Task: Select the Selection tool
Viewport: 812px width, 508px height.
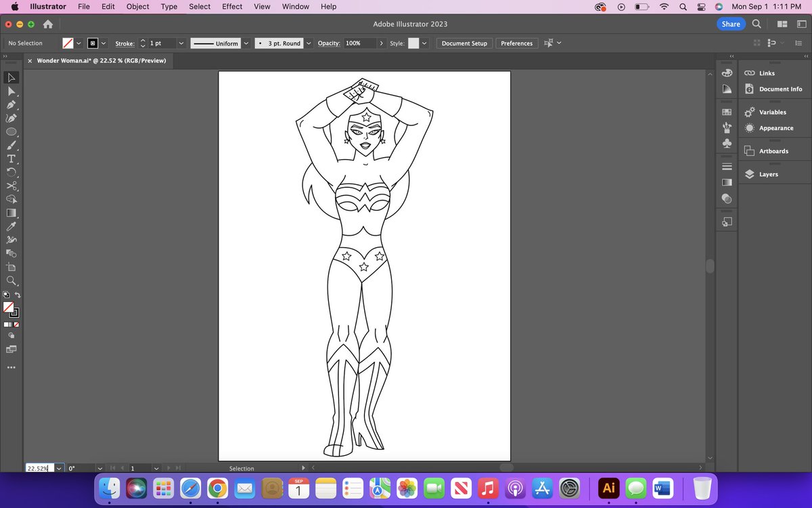Action: (x=12, y=77)
